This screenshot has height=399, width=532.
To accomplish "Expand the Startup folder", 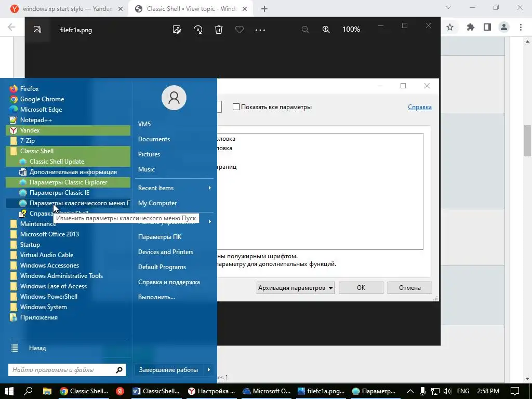I will pos(68,245).
